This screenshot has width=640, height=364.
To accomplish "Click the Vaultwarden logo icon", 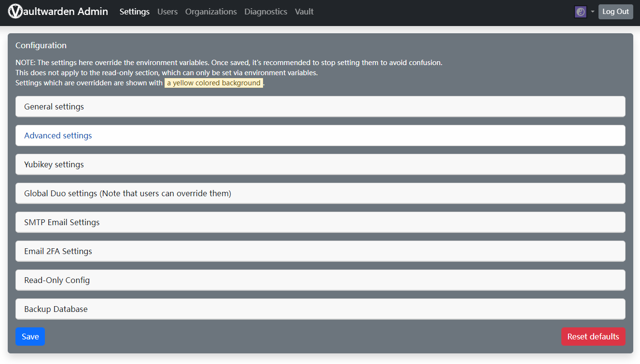I will pyautogui.click(x=15, y=11).
